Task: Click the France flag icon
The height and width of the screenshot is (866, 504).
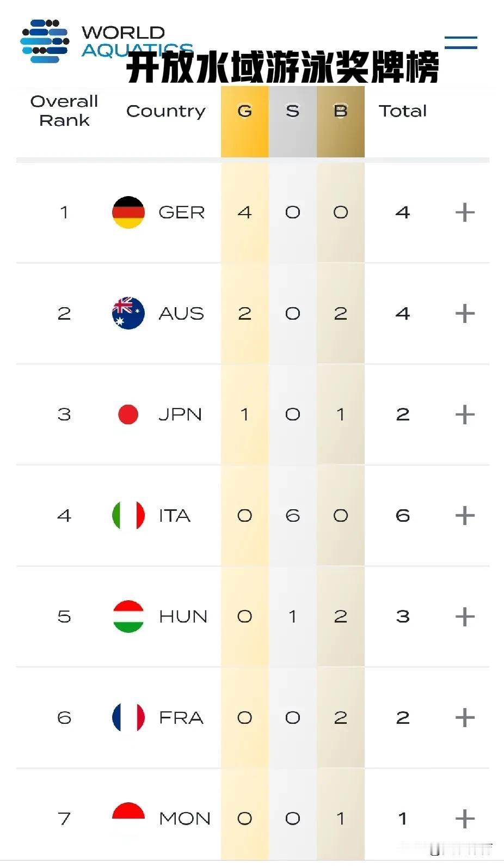Action: point(128,717)
